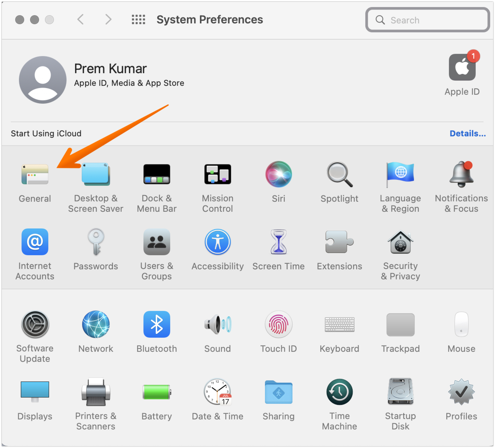Show all preferences using grid button
Image resolution: width=495 pixels, height=448 pixels.
pos(138,20)
